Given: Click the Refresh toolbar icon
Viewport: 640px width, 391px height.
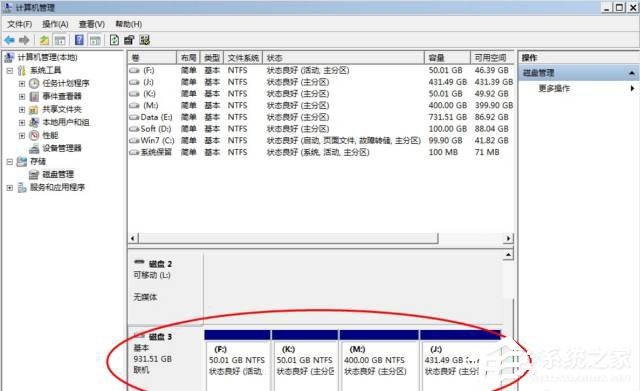Looking at the screenshot, I should [114, 40].
